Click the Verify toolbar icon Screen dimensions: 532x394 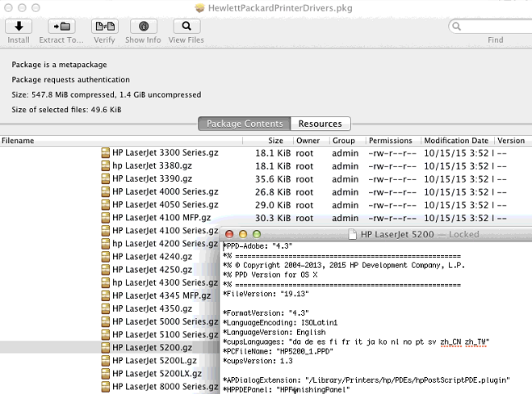pyautogui.click(x=104, y=27)
